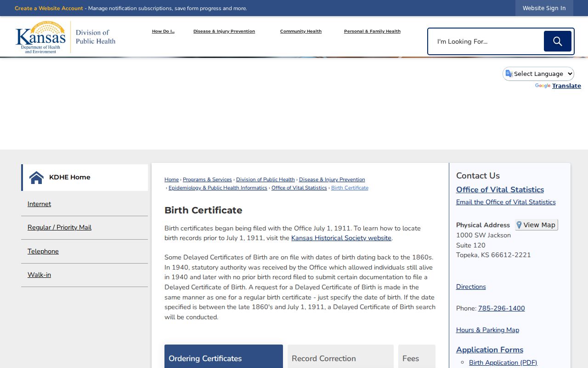The width and height of the screenshot is (588, 368).
Task: Click the Birth Certificate page heading
Action: [x=204, y=210]
